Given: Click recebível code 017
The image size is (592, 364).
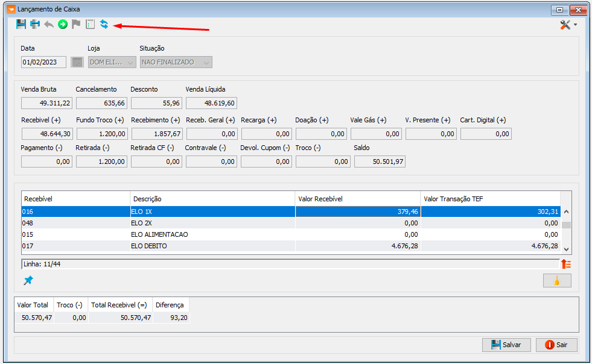Looking at the screenshot, I should click(x=28, y=245).
